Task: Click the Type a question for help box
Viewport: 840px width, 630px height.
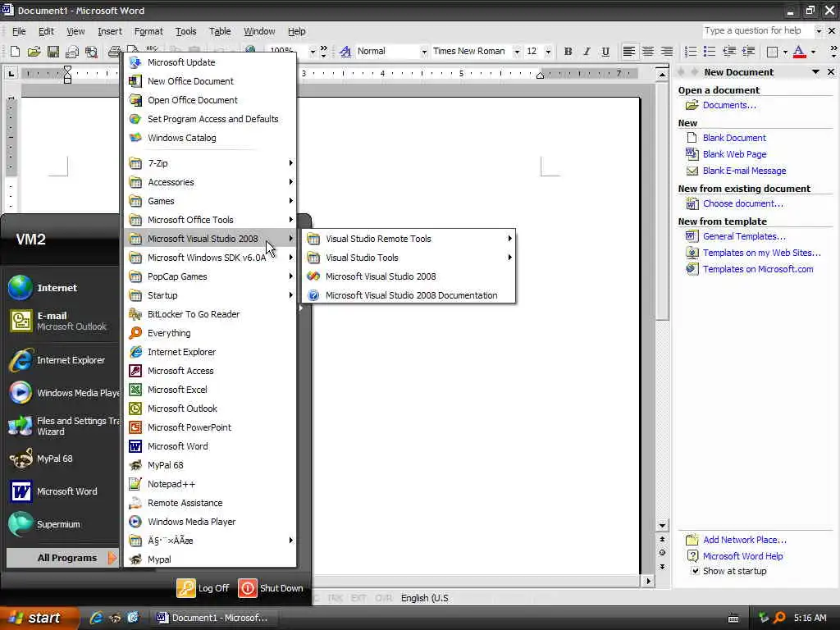Action: click(757, 31)
